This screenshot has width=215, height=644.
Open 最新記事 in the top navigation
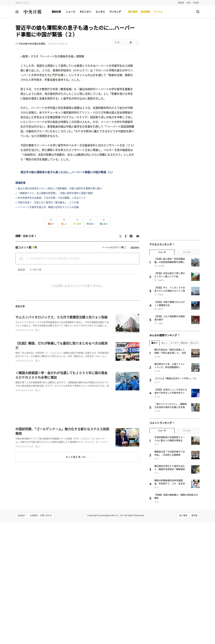pyautogui.click(x=56, y=12)
